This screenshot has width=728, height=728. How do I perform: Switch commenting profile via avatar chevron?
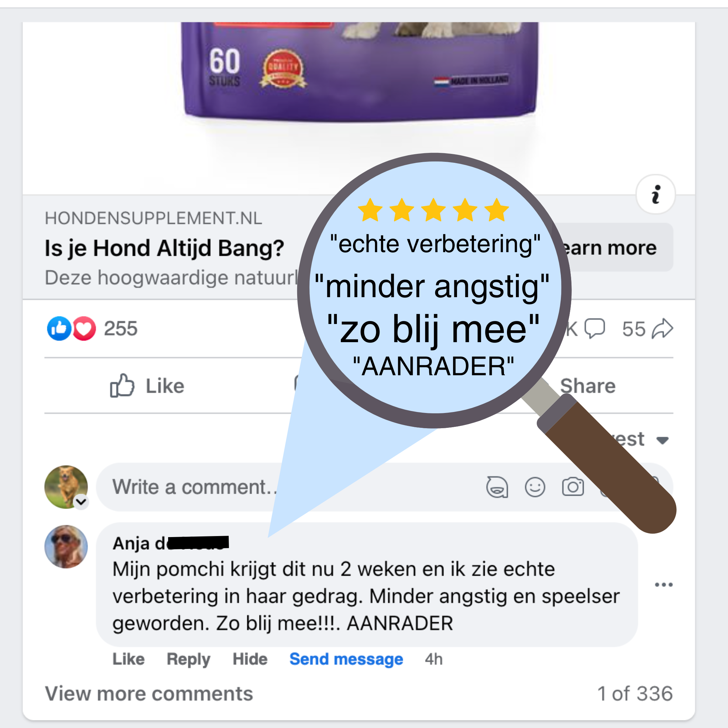(x=81, y=502)
